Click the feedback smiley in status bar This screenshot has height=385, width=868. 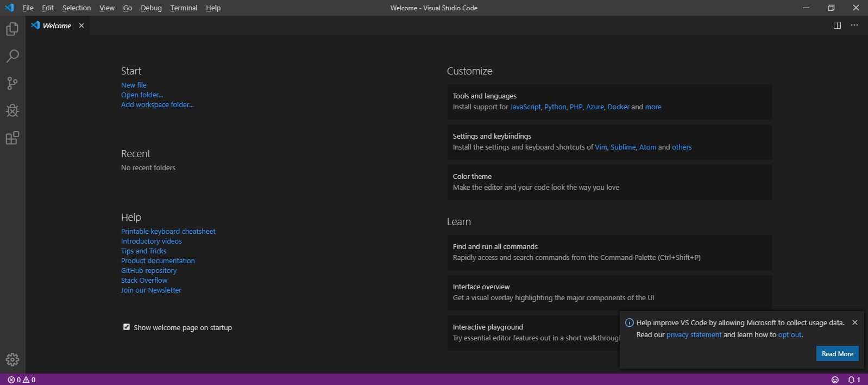pyautogui.click(x=835, y=380)
